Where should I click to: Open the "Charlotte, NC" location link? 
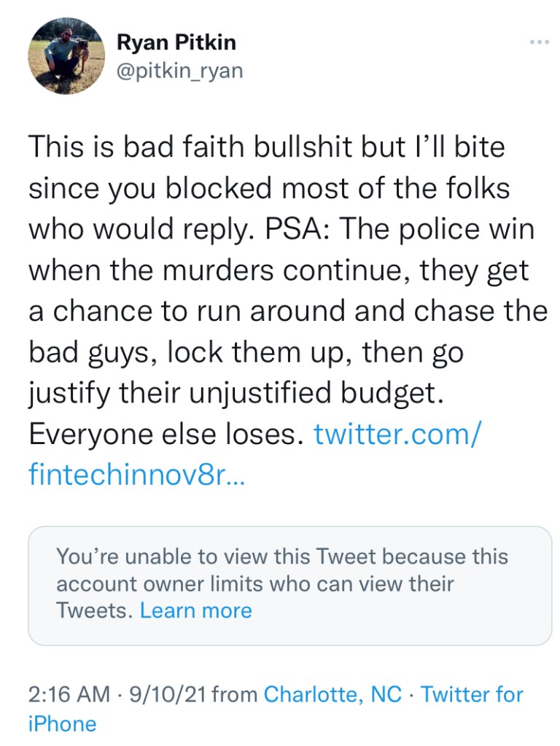tap(332, 693)
